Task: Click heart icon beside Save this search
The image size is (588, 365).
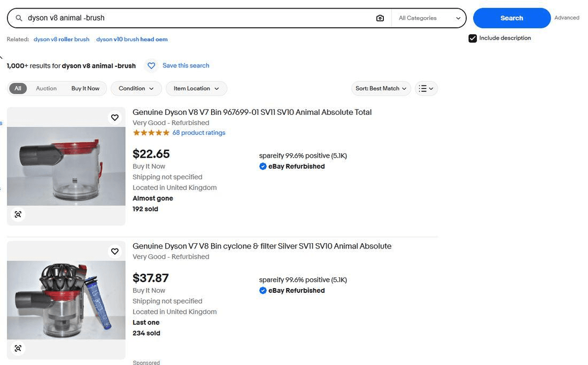Action: point(151,66)
